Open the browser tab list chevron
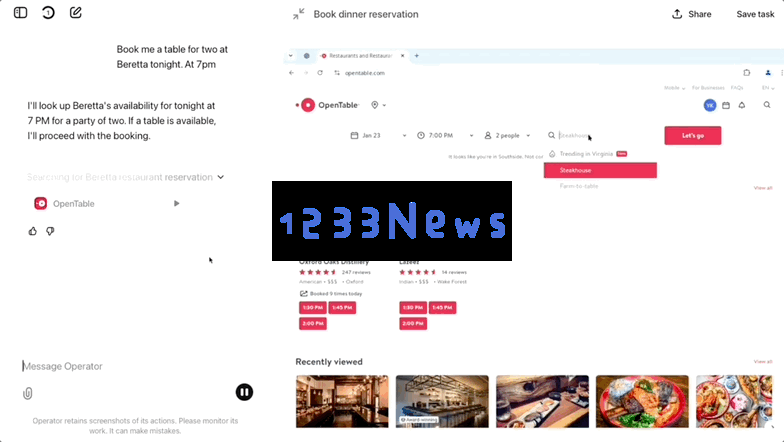This screenshot has width=784, height=442. [x=290, y=56]
